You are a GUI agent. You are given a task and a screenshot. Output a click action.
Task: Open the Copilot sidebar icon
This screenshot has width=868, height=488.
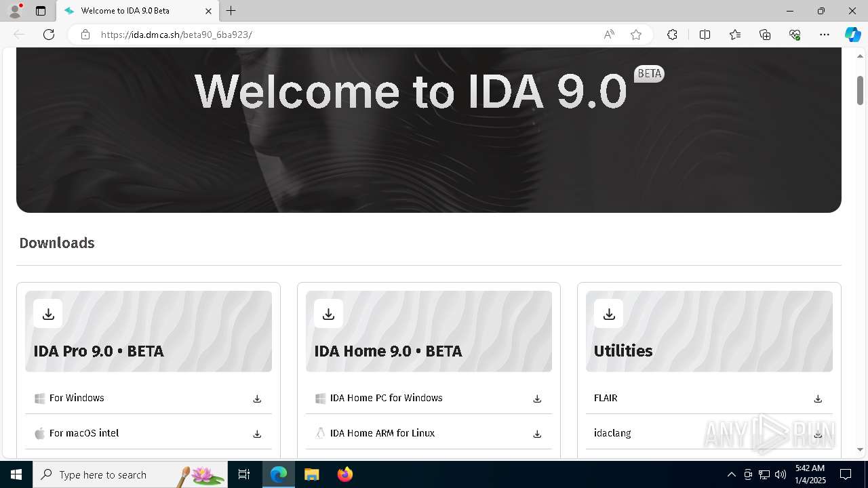point(852,35)
